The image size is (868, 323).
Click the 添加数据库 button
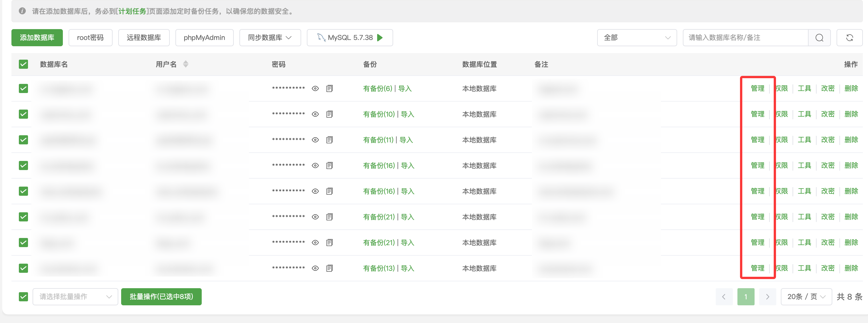tap(37, 38)
